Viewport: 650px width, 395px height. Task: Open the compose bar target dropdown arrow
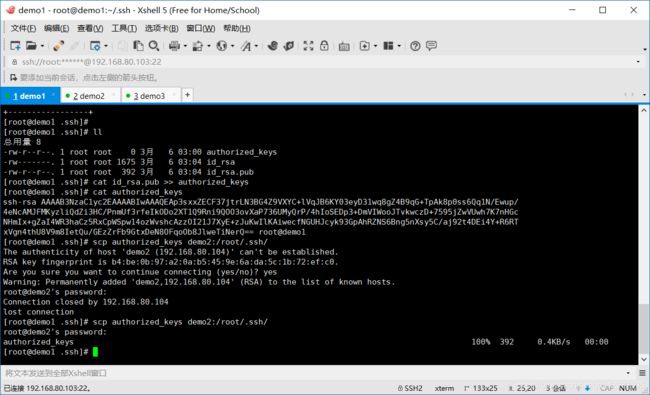[x=628, y=373]
